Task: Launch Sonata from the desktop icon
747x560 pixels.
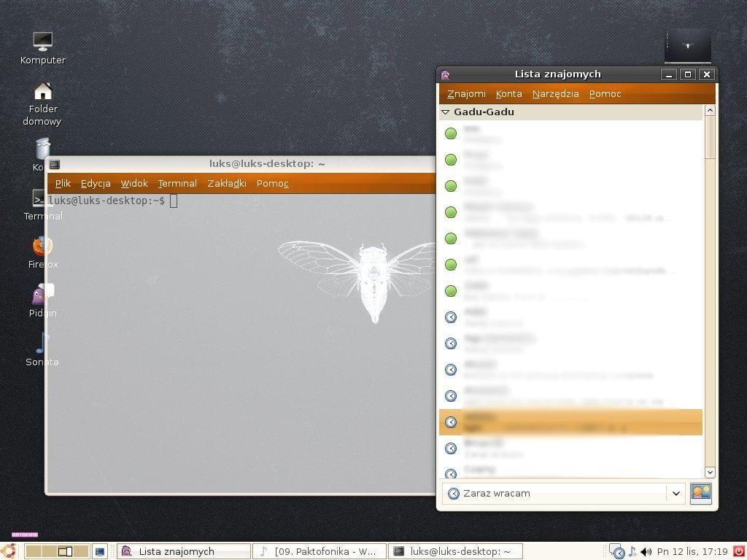Action: coord(42,343)
